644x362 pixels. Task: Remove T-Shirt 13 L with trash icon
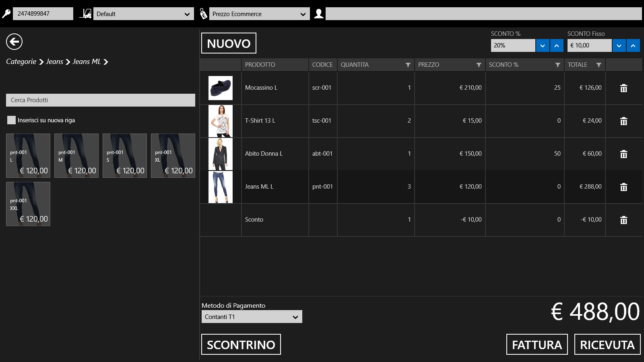pyautogui.click(x=623, y=121)
